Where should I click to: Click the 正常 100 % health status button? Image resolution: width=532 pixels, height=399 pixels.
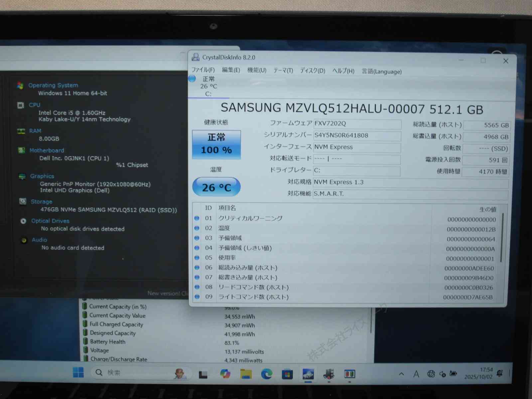coord(216,144)
